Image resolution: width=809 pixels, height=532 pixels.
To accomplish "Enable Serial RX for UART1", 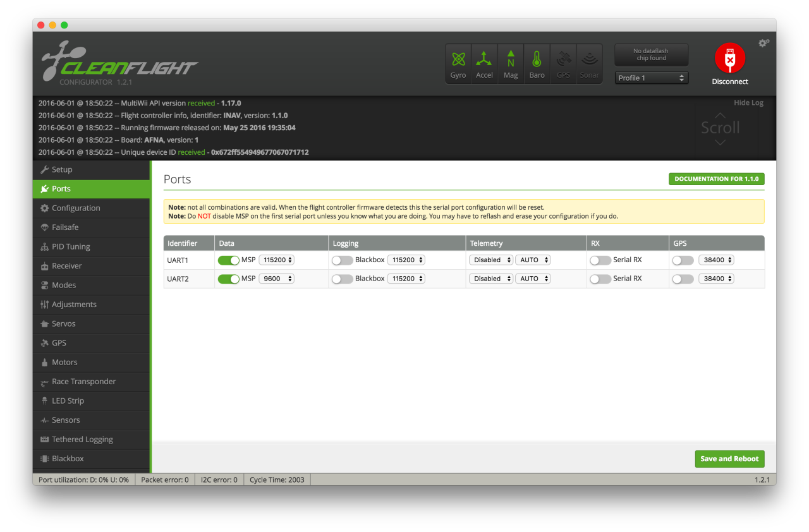I will click(600, 260).
